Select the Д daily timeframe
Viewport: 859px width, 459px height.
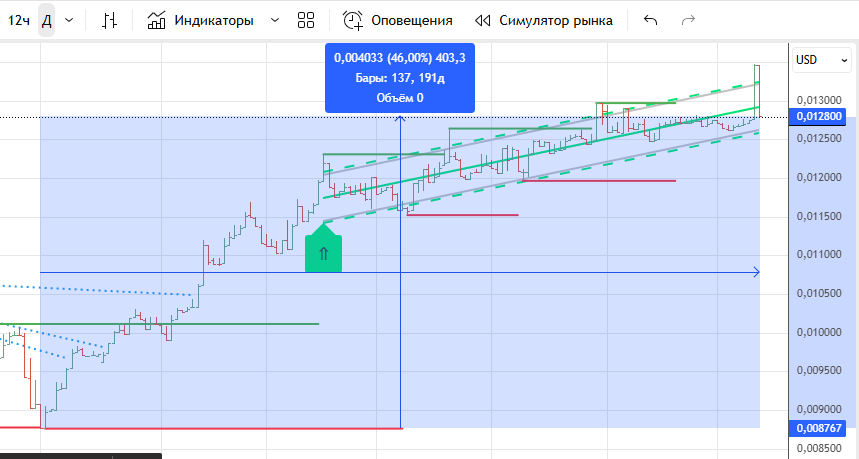pos(47,21)
